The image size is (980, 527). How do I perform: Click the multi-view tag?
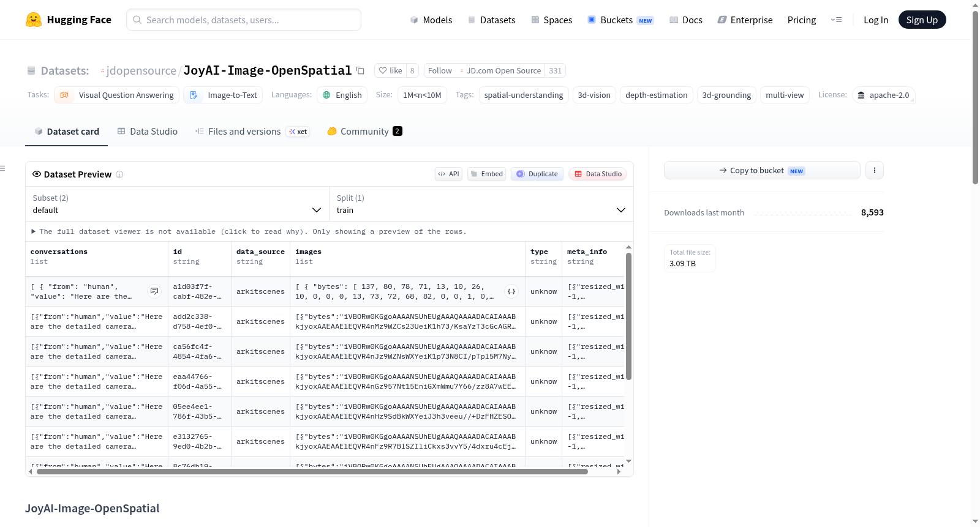(x=785, y=95)
